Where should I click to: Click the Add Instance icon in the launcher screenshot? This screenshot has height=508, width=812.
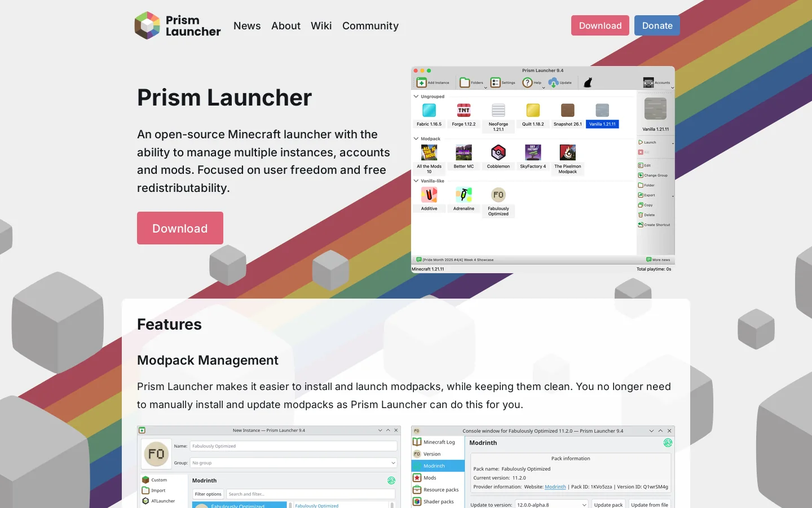click(x=421, y=82)
